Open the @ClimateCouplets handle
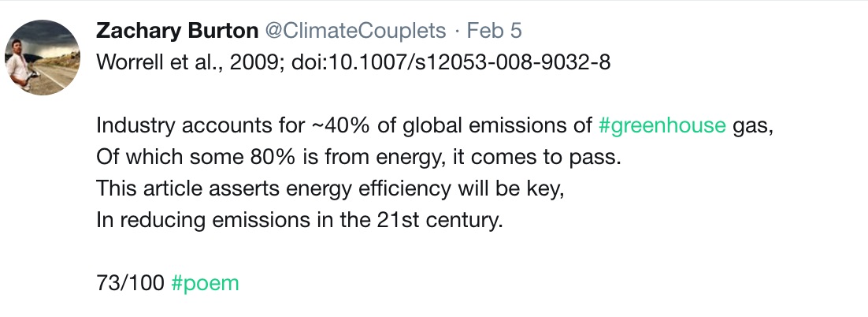868x317 pixels. click(x=355, y=31)
